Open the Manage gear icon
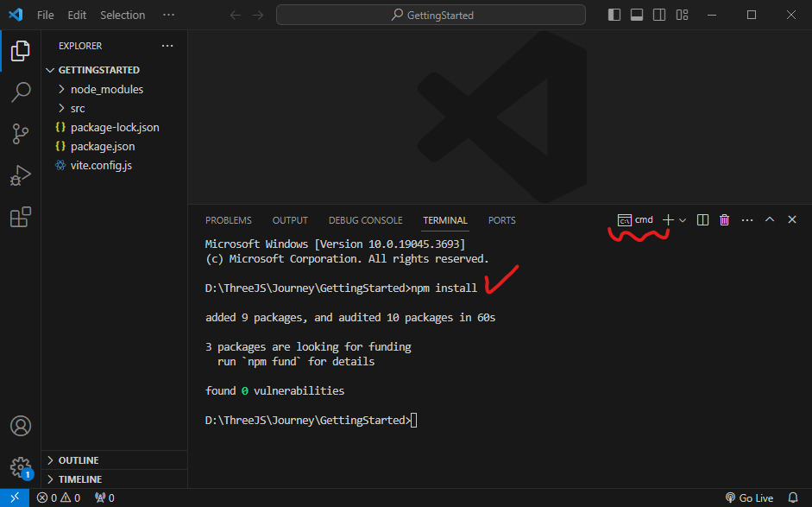Screen dimensions: 812x507 (x=20, y=467)
